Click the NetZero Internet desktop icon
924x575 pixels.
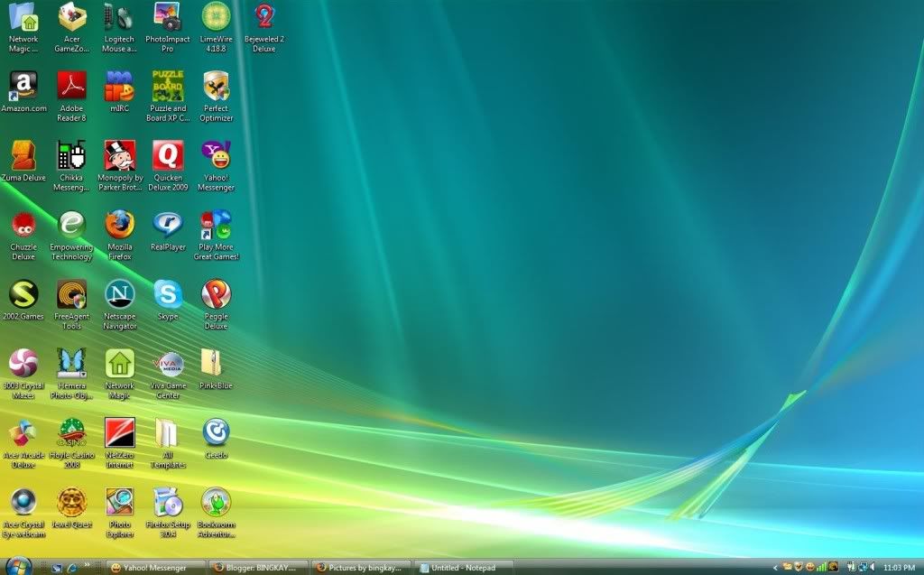(x=120, y=443)
